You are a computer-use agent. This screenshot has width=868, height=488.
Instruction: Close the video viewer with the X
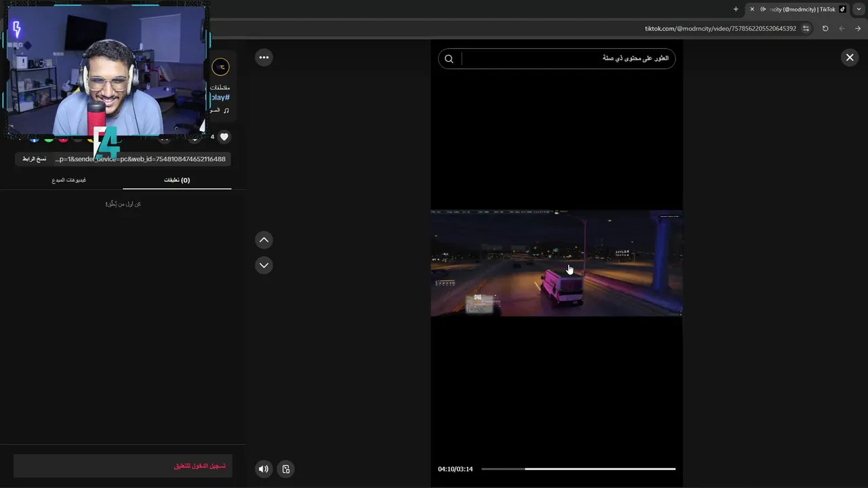(849, 58)
